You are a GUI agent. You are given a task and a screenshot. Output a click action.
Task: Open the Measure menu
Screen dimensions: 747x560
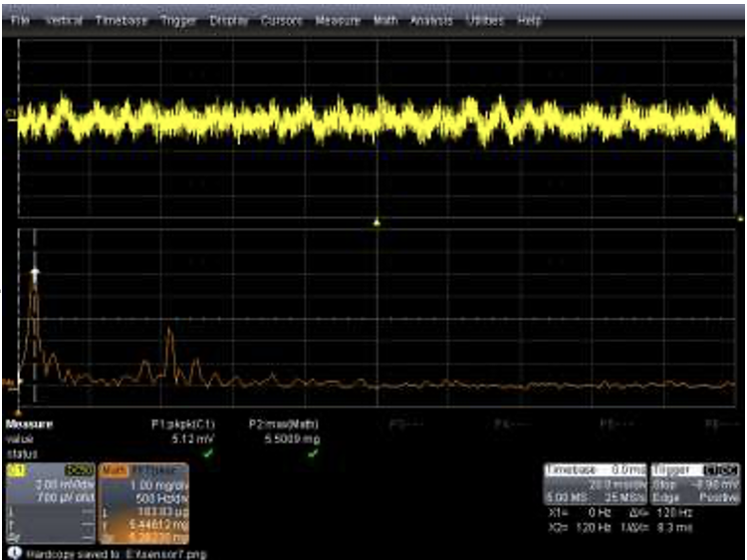(x=337, y=20)
